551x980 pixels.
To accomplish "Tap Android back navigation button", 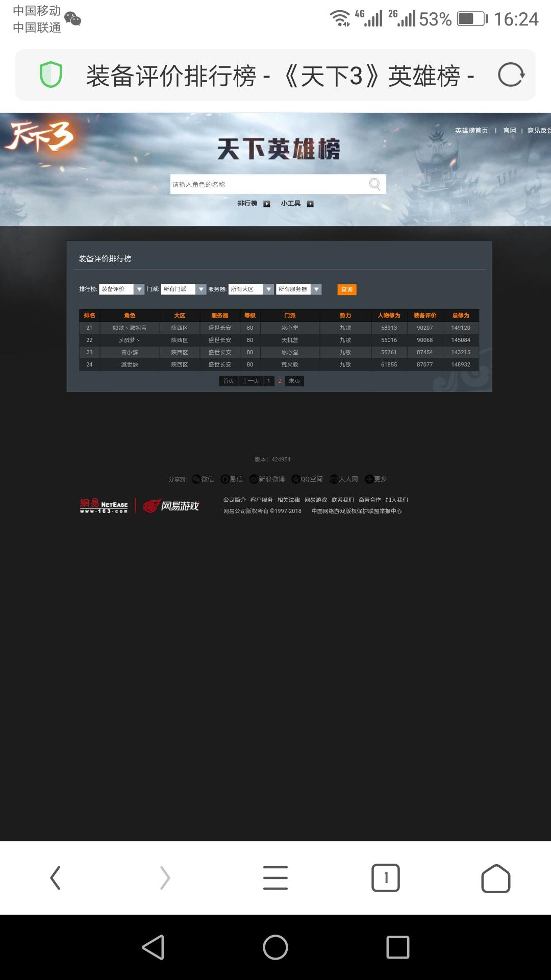I will pos(153,947).
